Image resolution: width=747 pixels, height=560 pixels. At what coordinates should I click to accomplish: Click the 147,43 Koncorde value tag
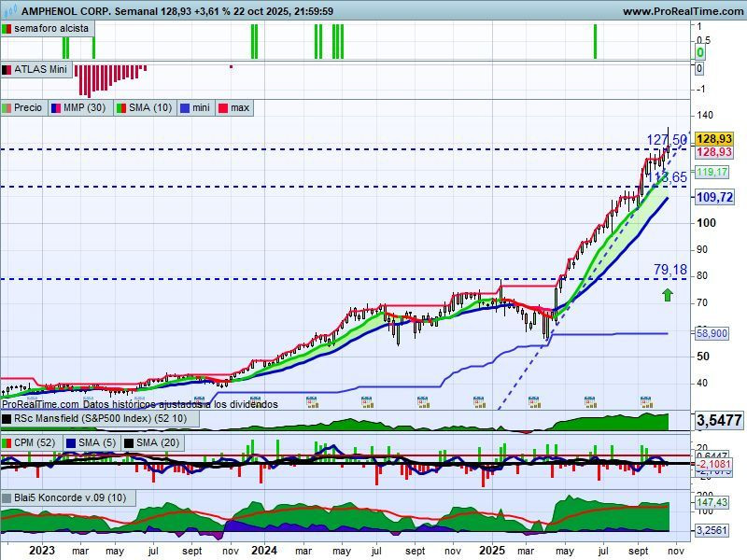coord(712,502)
